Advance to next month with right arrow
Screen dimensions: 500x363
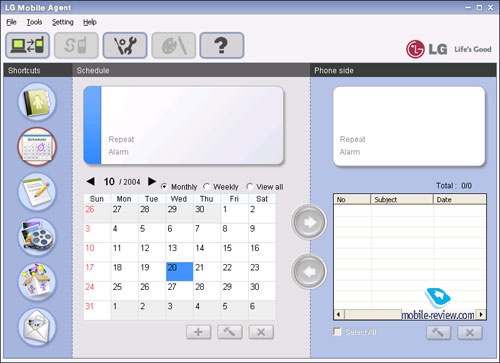pyautogui.click(x=152, y=181)
